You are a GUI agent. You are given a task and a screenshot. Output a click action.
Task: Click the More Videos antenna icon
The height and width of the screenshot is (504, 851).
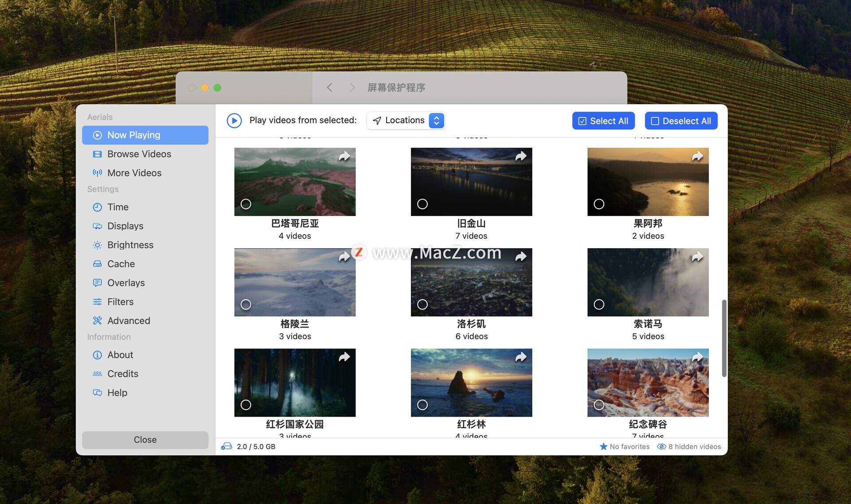(x=97, y=173)
